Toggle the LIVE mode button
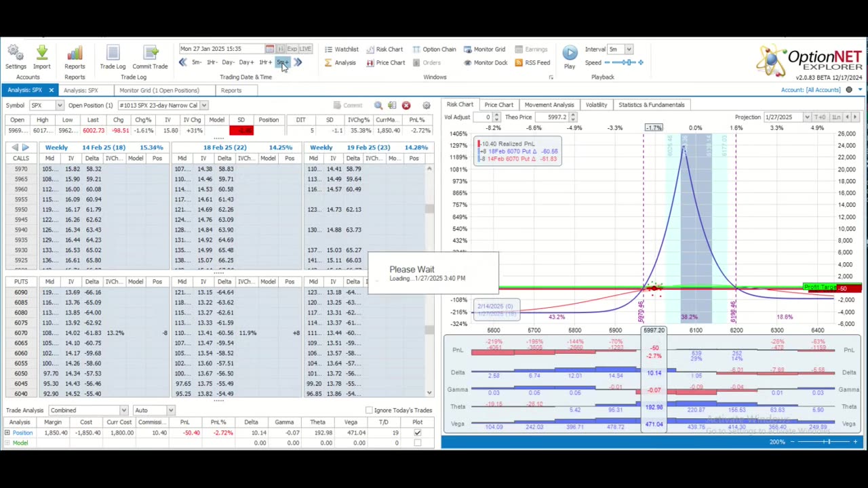The height and width of the screenshot is (488, 868). [305, 49]
